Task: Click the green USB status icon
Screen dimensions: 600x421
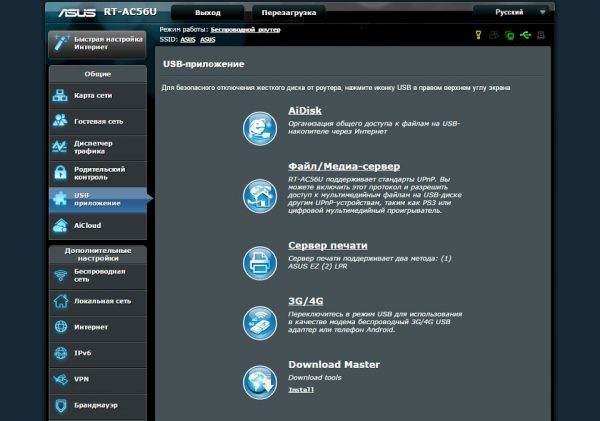Action: [x=525, y=35]
